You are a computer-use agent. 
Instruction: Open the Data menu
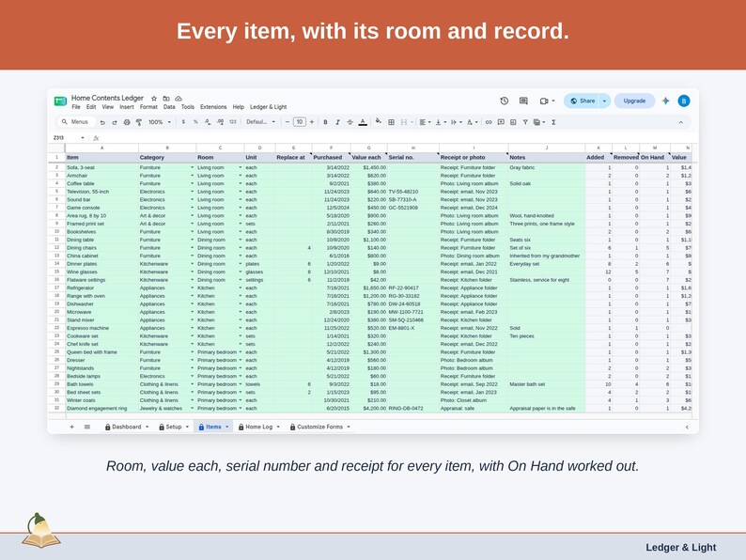[x=169, y=107]
